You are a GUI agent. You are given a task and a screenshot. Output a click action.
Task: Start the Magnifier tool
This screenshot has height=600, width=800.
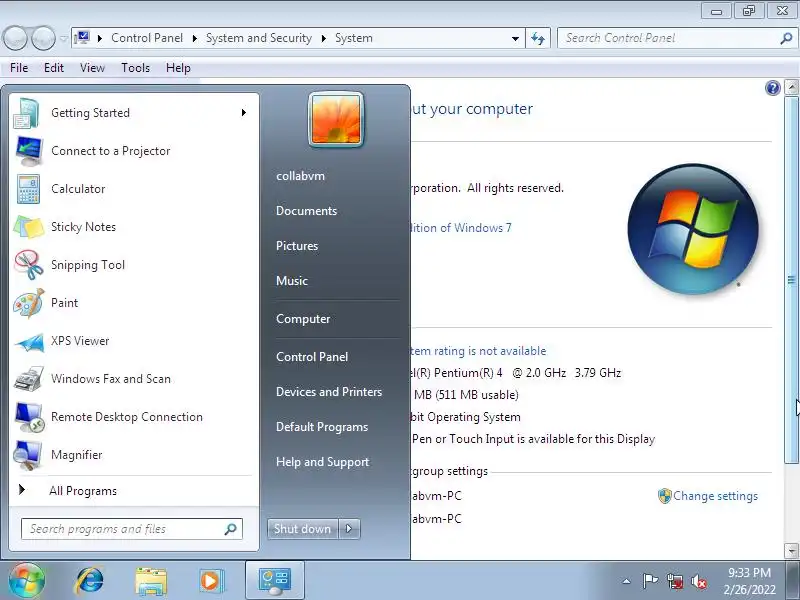point(133,455)
